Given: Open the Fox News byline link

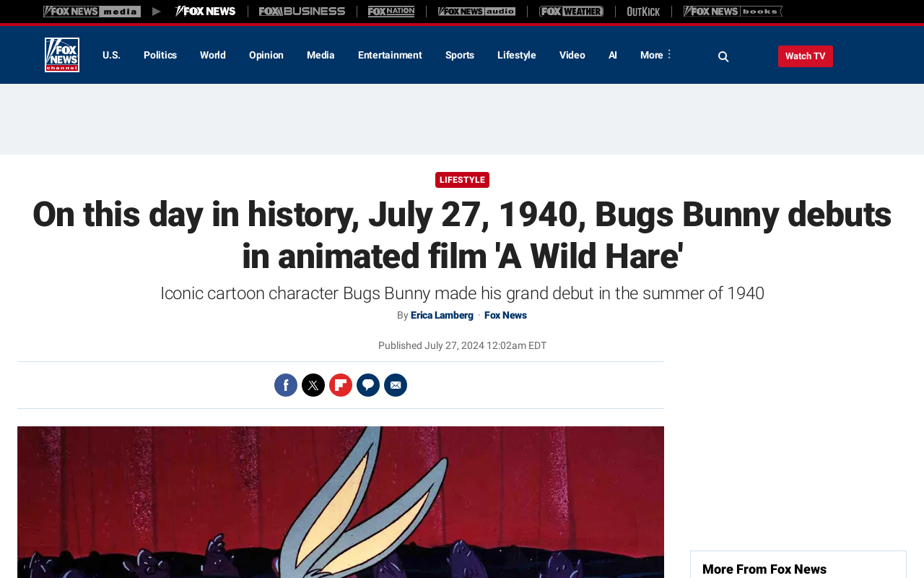Looking at the screenshot, I should pyautogui.click(x=505, y=315).
